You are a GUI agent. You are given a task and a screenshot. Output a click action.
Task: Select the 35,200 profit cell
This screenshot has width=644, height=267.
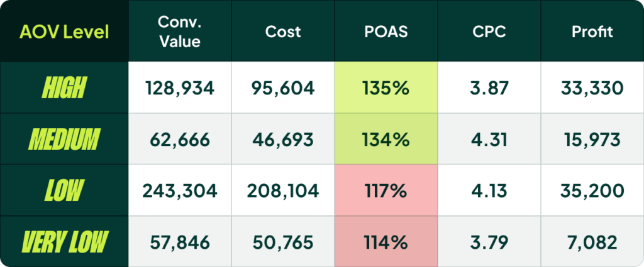click(x=592, y=190)
